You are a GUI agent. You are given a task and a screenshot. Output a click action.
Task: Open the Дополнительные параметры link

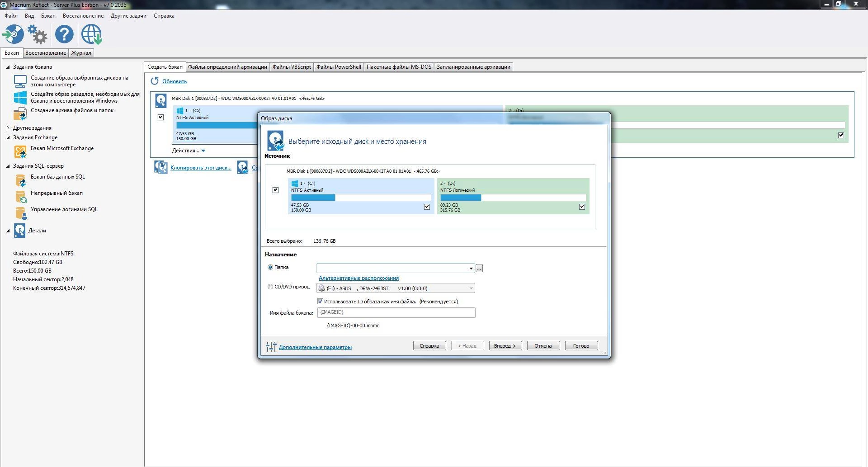(315, 347)
